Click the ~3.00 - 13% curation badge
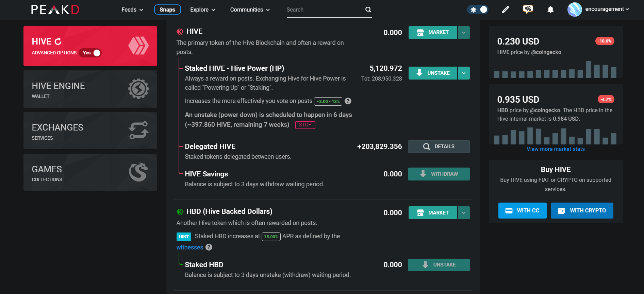Image resolution: width=644 pixels, height=294 pixels. [x=328, y=101]
